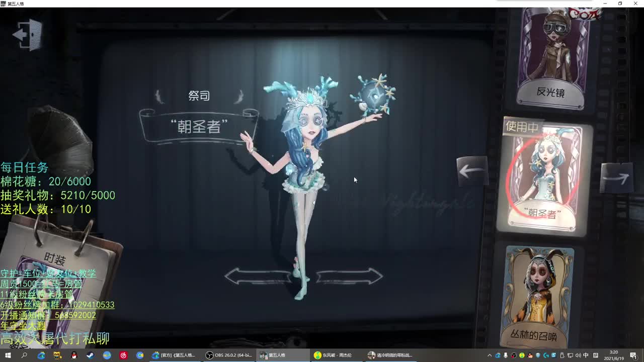Open the yellow owl app in taskbar
The height and width of the screenshot is (362, 644).
click(57, 355)
